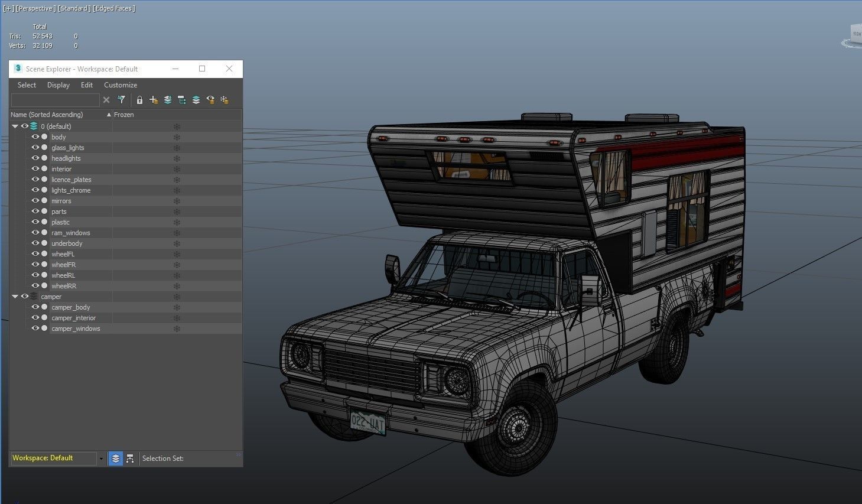
Task: Hide the glass_lights object via eye
Action: click(35, 148)
